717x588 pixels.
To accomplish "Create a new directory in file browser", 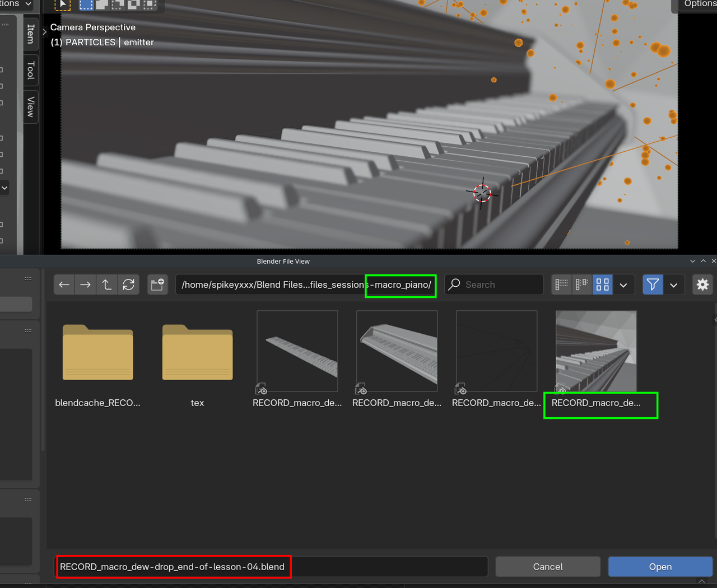I will [157, 284].
